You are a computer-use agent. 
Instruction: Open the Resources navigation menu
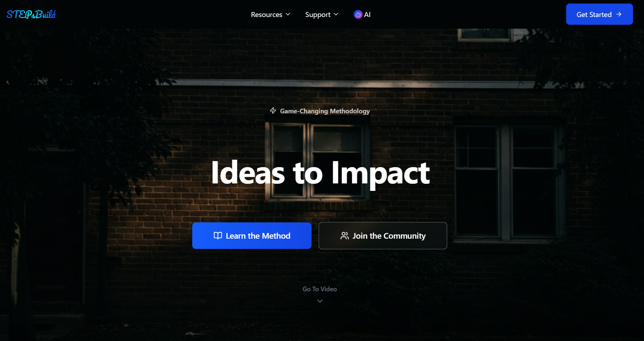270,15
